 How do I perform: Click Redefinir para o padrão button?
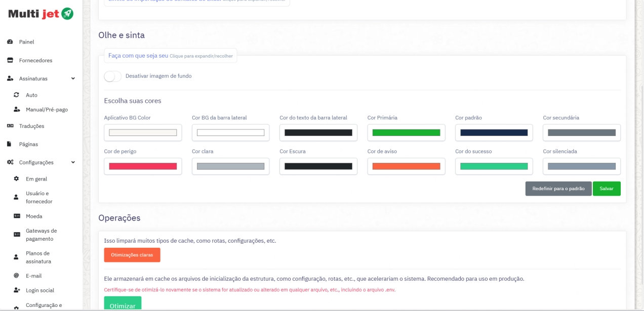point(558,189)
